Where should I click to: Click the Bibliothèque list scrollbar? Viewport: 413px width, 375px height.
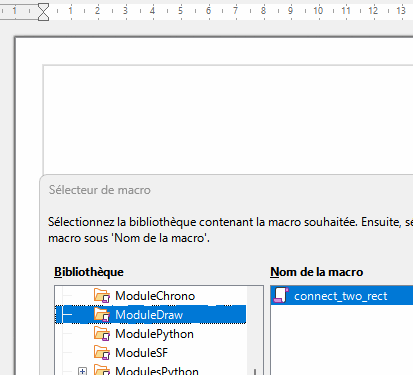255,330
